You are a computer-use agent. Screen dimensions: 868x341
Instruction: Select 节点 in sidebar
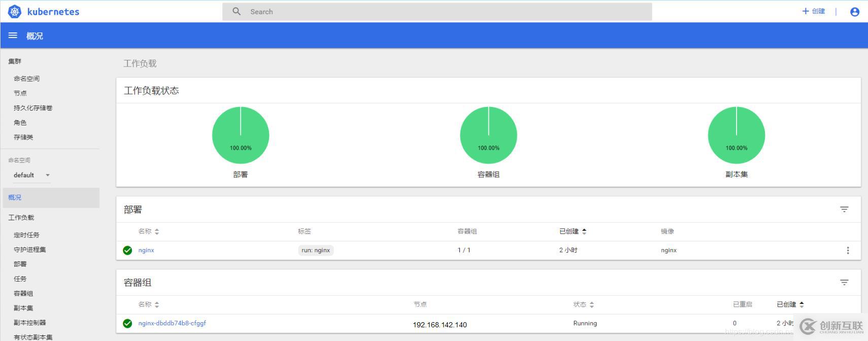20,93
